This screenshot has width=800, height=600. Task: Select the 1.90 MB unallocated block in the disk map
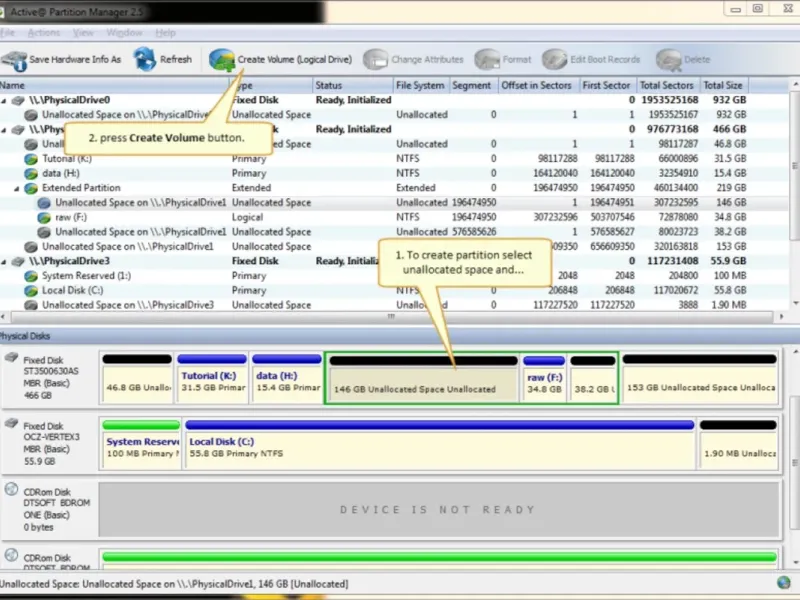[738, 444]
